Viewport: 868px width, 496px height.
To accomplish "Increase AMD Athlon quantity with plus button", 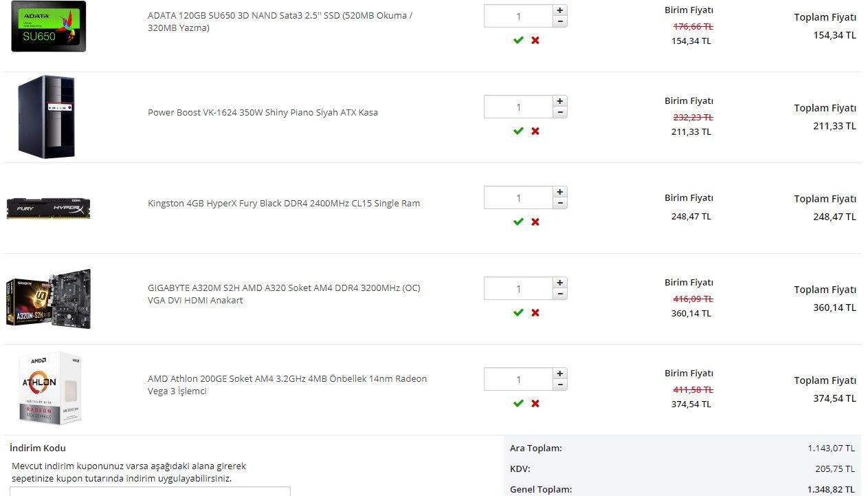I will pos(560,374).
